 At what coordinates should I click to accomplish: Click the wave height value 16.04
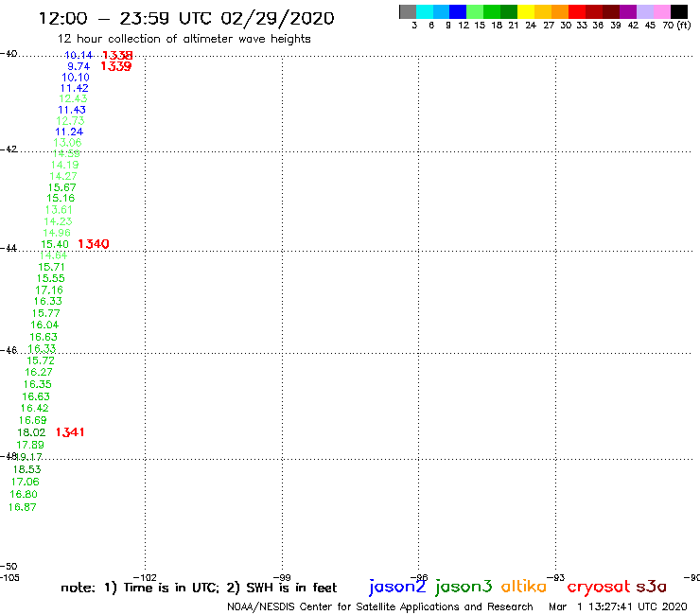click(44, 325)
